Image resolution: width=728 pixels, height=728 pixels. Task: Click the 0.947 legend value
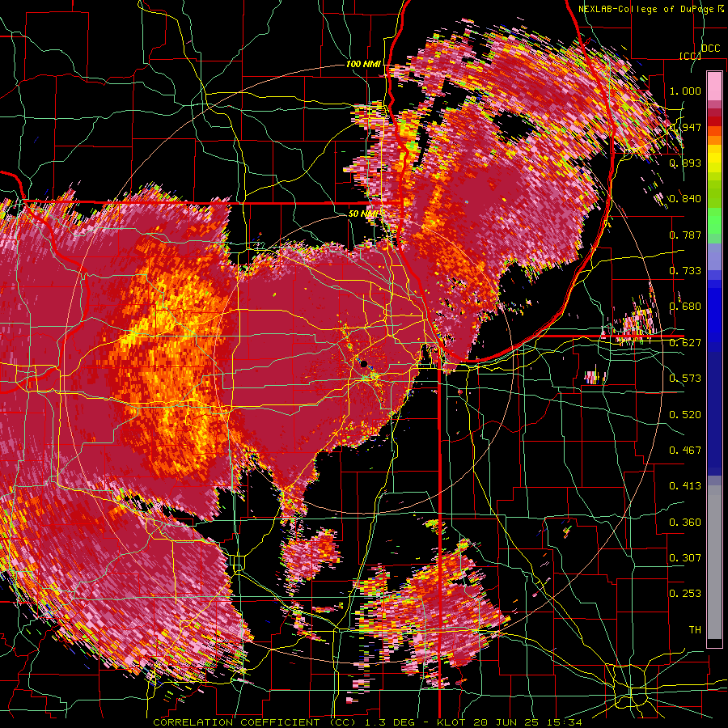coord(685,127)
